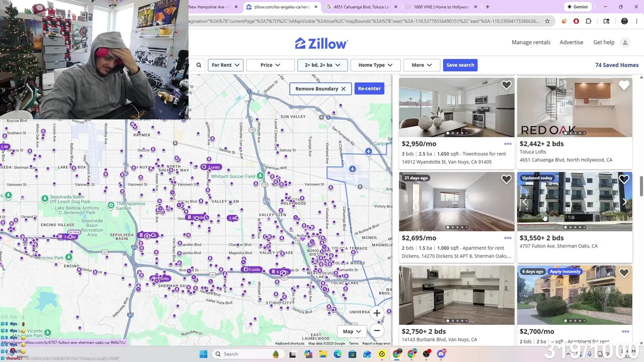Open the Get help menu item
Viewport: 644px width, 362px height.
coord(604,42)
